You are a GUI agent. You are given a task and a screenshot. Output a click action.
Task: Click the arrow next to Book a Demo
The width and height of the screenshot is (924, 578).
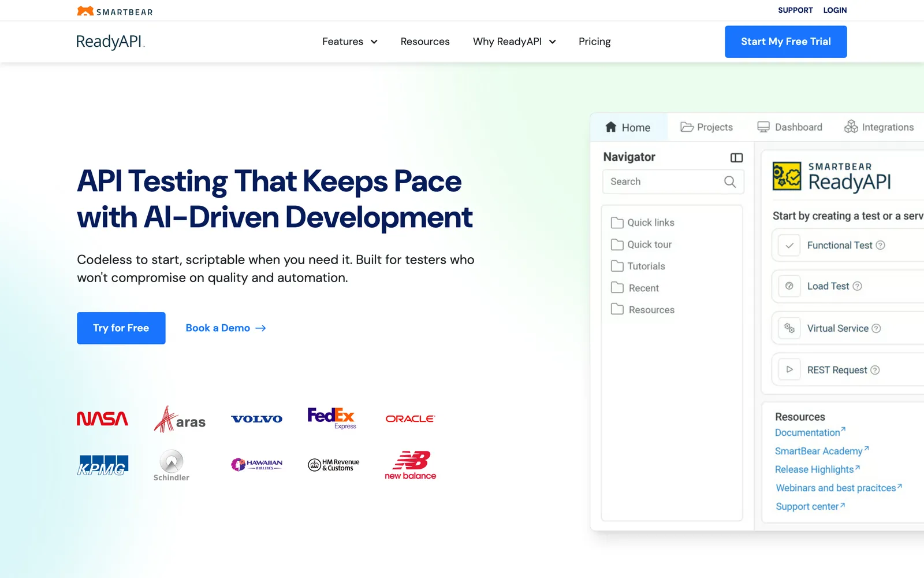[x=260, y=328]
